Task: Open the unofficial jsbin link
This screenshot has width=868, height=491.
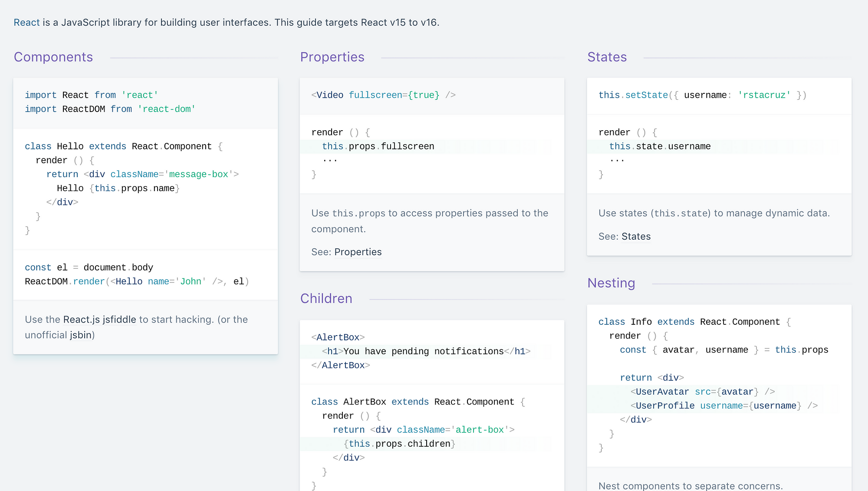Action: [81, 335]
